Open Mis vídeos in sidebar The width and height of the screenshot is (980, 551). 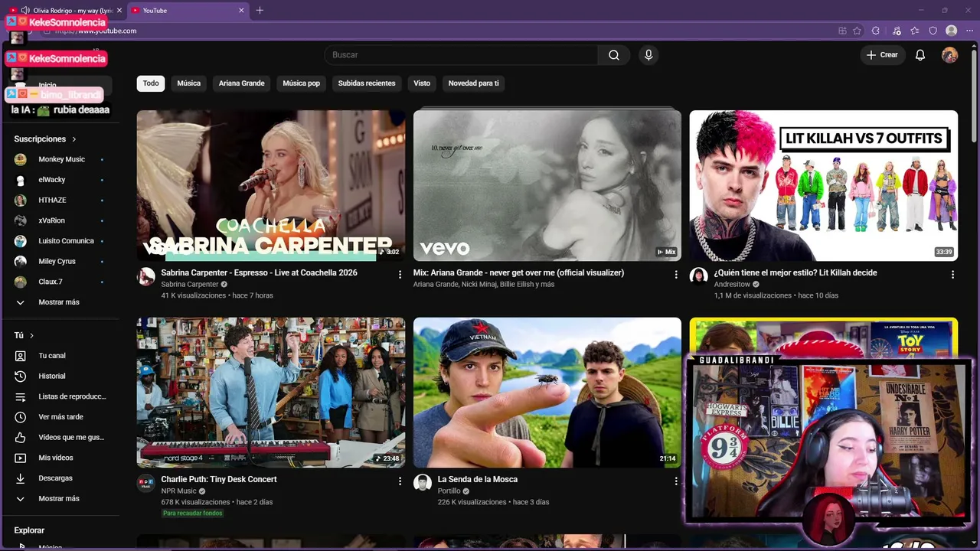point(60,458)
